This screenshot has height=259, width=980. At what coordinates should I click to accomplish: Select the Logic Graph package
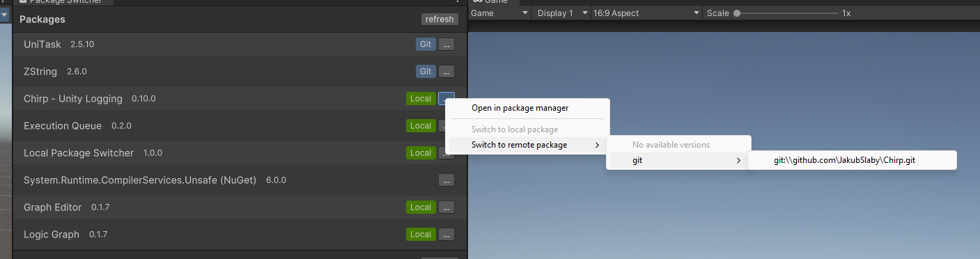[x=52, y=234]
